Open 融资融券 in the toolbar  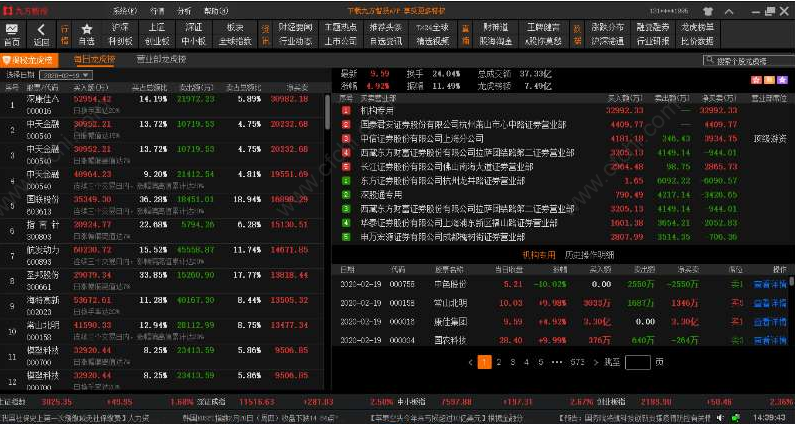click(x=653, y=27)
